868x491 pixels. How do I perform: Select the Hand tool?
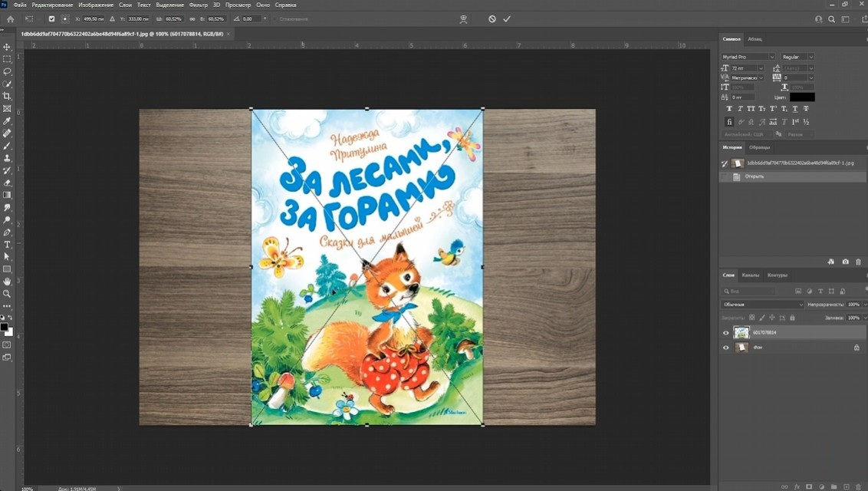click(7, 282)
